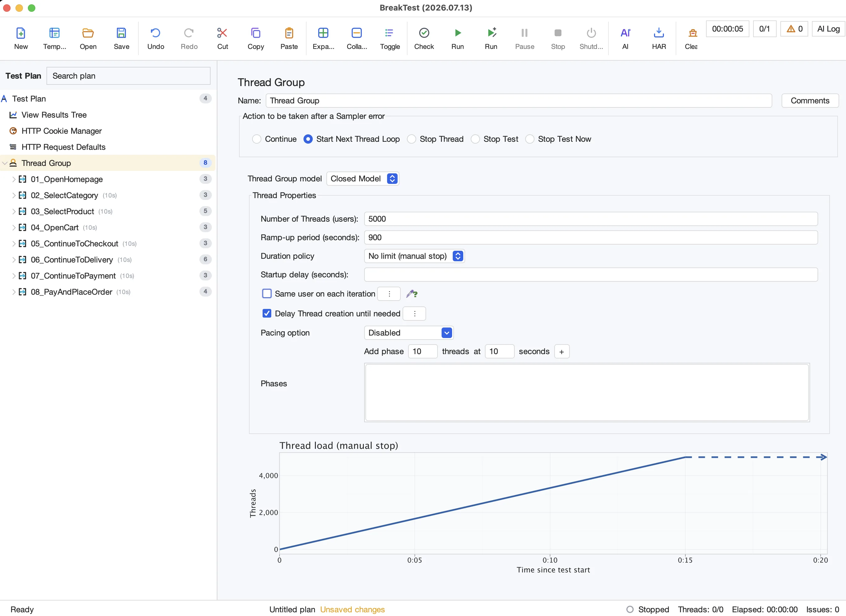Expand the 08_PayAndPlaceOrder node

click(x=14, y=292)
